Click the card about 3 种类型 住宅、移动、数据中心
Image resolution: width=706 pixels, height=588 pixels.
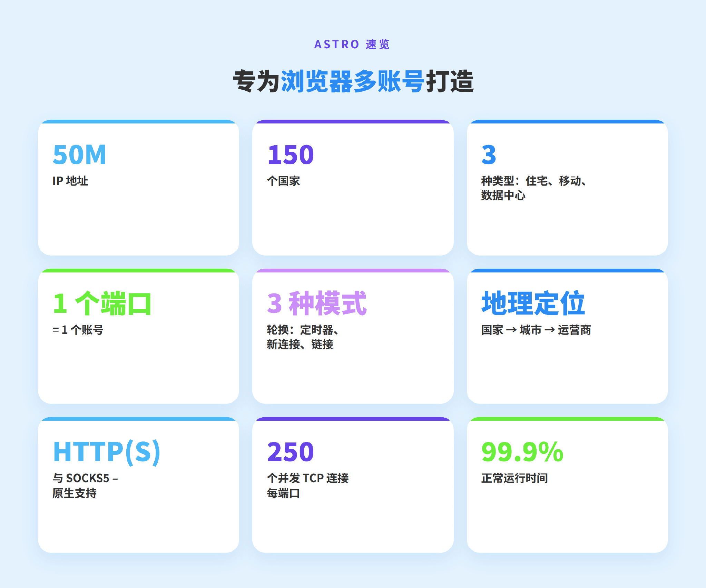567,188
